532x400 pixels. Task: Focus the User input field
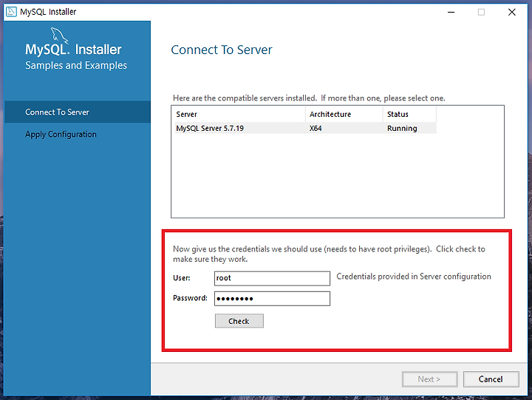coord(272,278)
